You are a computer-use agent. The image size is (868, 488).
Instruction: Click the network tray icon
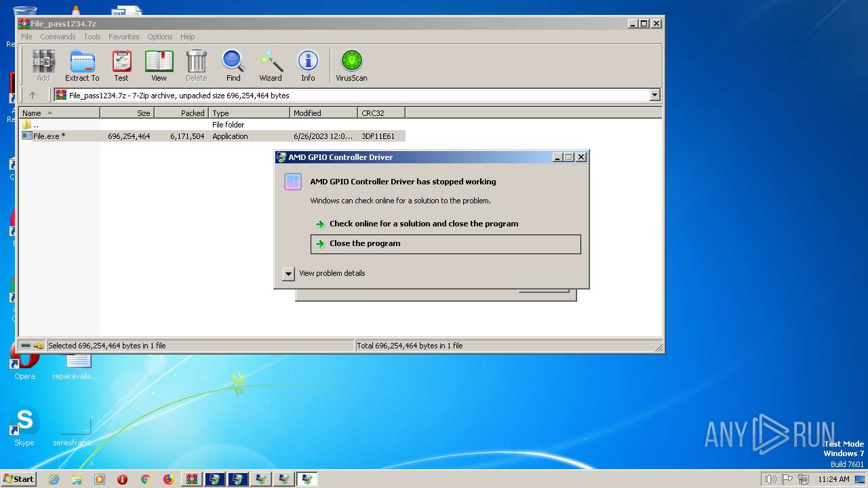pyautogui.click(x=804, y=479)
